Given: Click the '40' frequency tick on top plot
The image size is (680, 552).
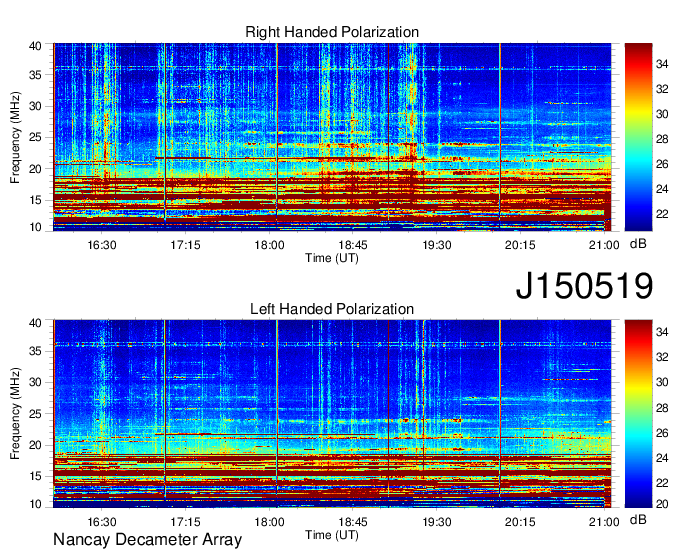Looking at the screenshot, I should (x=35, y=46).
